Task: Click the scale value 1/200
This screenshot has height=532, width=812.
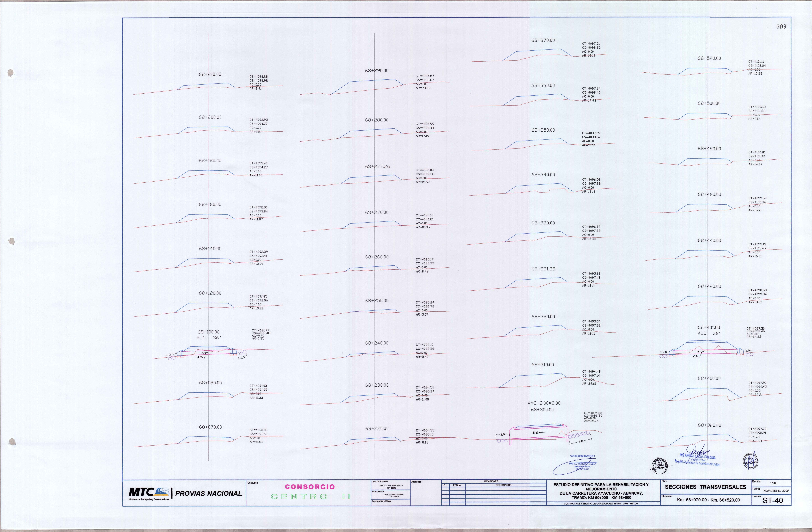Action: pos(774,483)
